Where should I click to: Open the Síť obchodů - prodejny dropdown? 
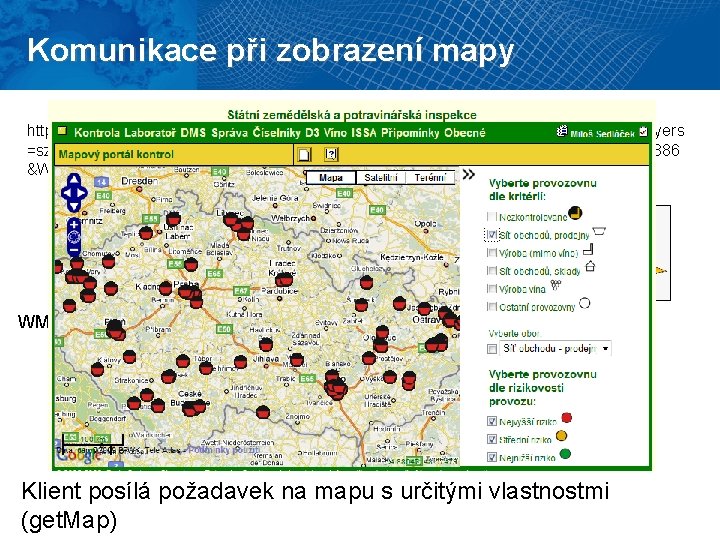click(556, 348)
